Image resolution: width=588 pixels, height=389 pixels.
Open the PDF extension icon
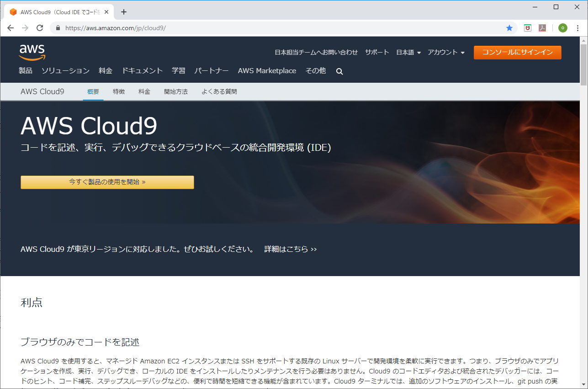tap(542, 28)
